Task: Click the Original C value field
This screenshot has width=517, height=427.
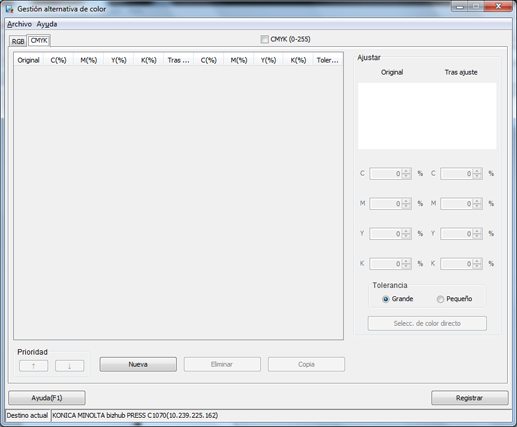Action: pyautogui.click(x=386, y=174)
